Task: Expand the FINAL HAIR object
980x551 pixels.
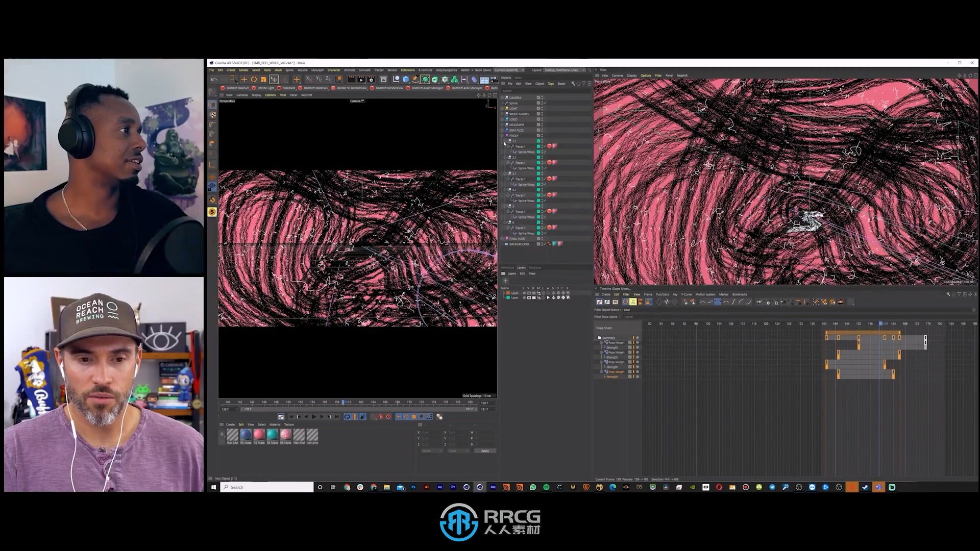Action: [x=502, y=239]
